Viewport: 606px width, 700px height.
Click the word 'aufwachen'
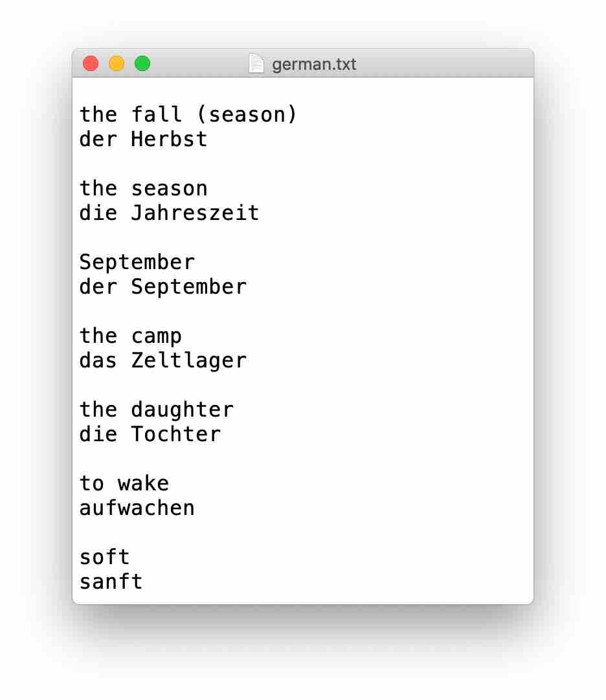[x=137, y=508]
